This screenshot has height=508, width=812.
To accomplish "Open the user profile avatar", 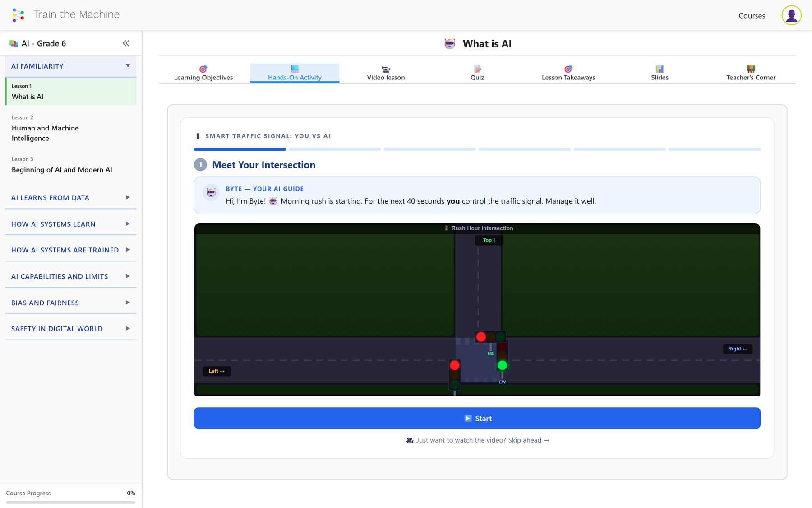I will coord(791,15).
